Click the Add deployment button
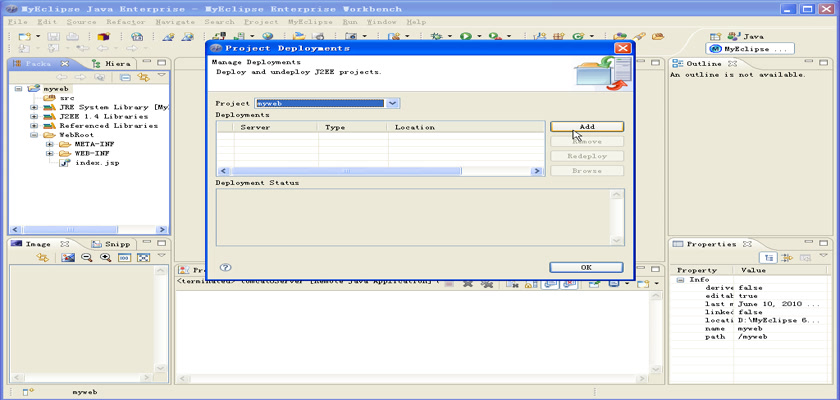Viewport: 840px width, 400px height. [x=587, y=127]
